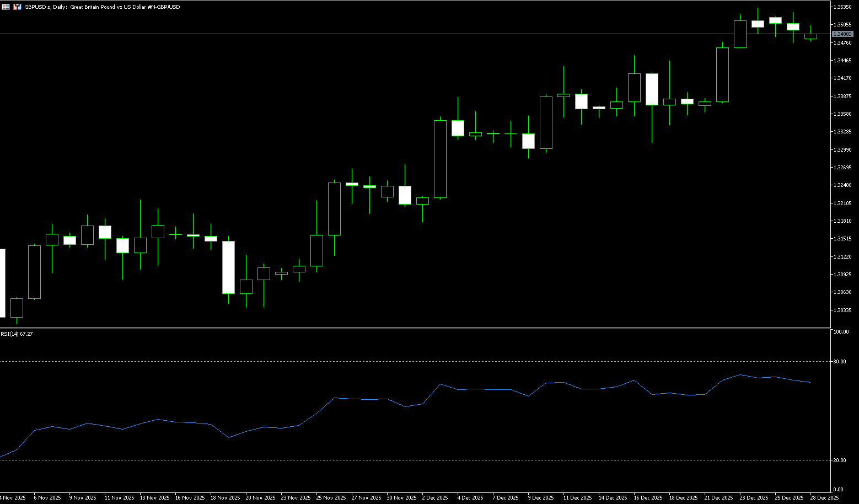Click the 11 Dec 2025 time axis label

point(577,498)
